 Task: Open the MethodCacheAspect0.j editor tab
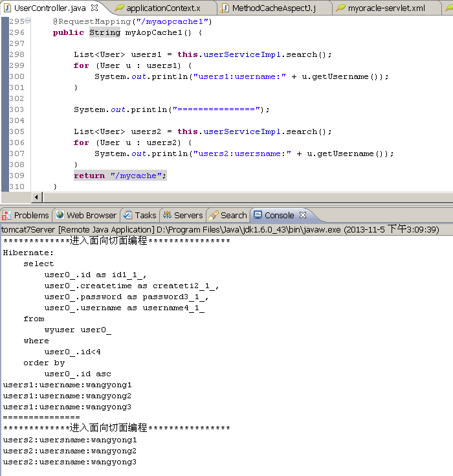(x=274, y=8)
